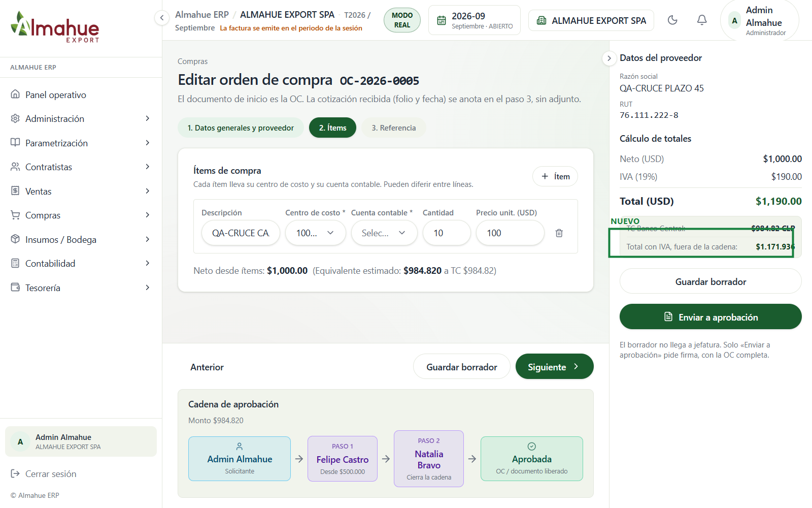This screenshot has height=508, width=812.
Task: Click the Descripción field QA-CRUCE CA
Action: click(241, 233)
